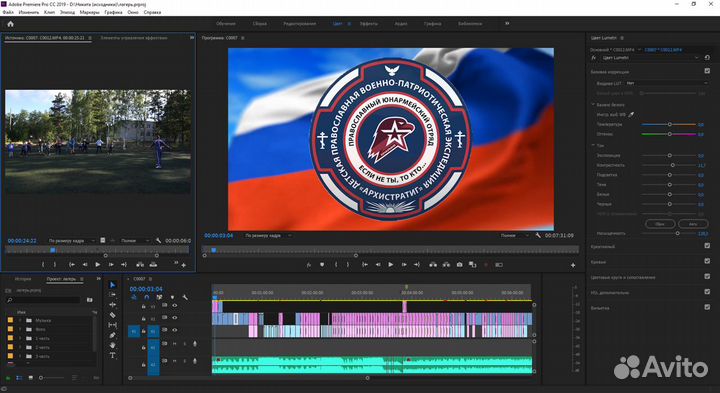Screen dimensions: 720x393
Task: Select the Razor tool
Action: point(112,315)
